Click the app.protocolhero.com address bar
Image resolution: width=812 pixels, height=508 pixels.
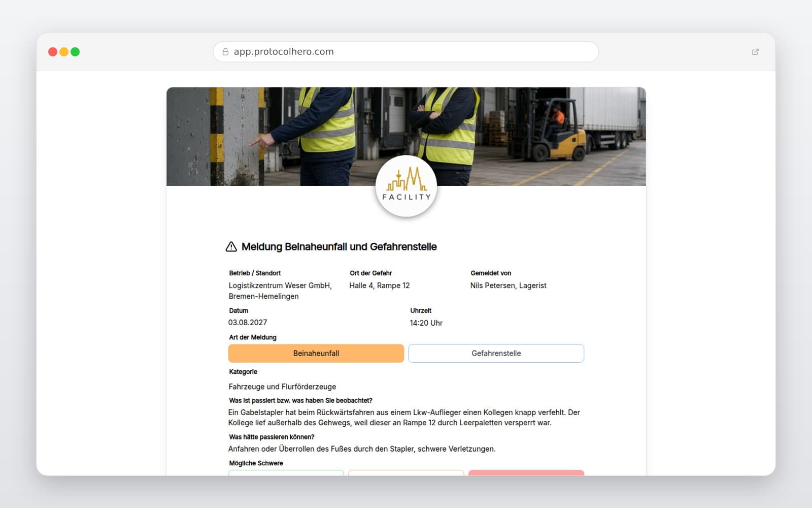tap(406, 52)
